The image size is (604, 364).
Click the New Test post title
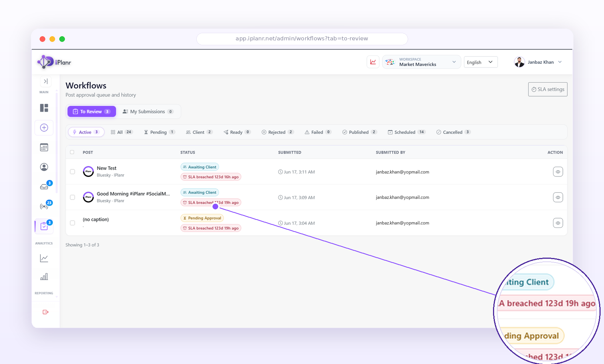pyautogui.click(x=106, y=168)
